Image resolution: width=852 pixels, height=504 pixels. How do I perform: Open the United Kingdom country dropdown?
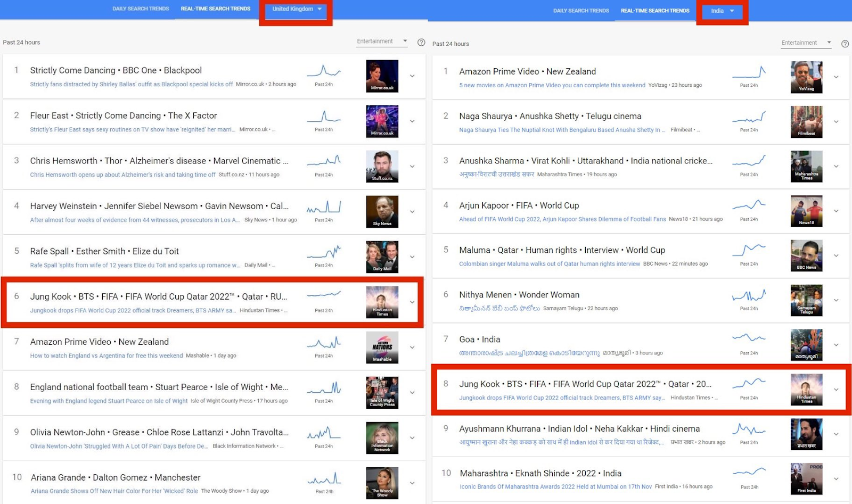297,9
